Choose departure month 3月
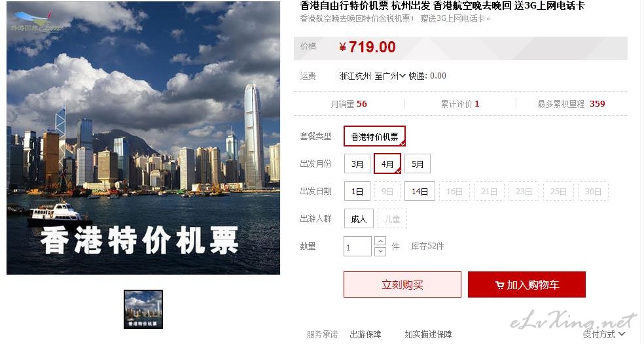The image size is (644, 344). [357, 163]
